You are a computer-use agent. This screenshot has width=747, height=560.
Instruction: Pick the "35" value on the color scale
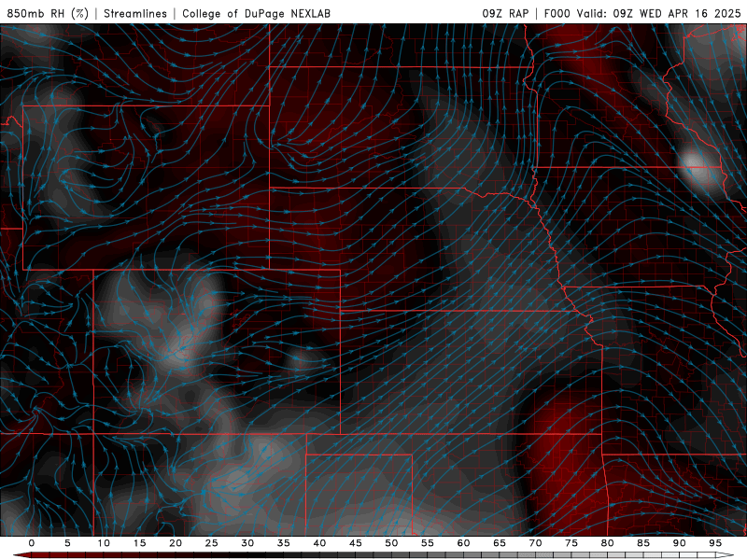pos(284,543)
